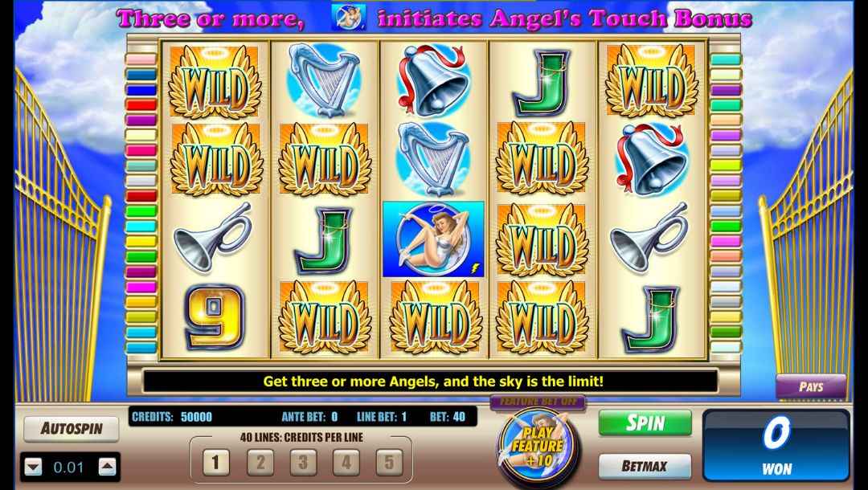Select 1 credit per line
The image size is (868, 490).
[x=215, y=462]
